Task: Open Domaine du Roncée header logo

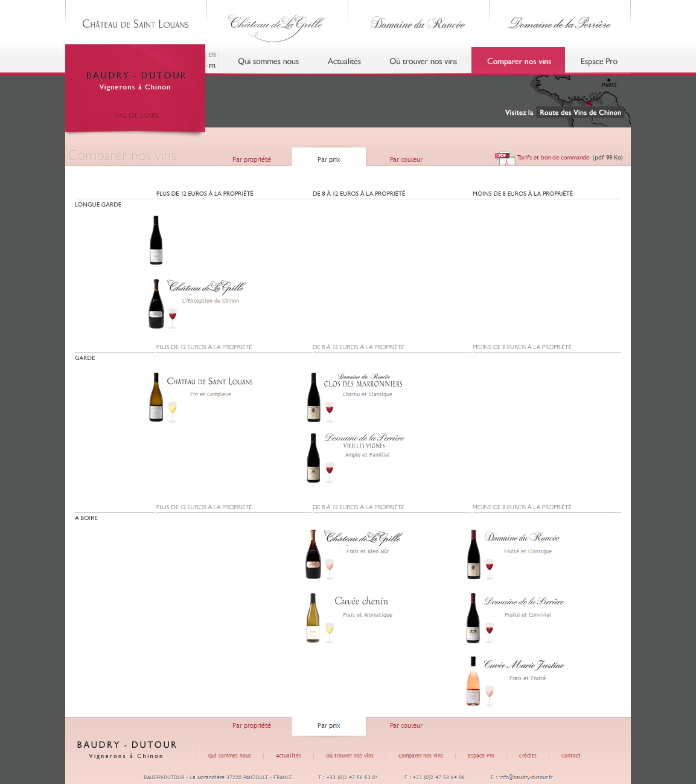Action: click(x=418, y=24)
